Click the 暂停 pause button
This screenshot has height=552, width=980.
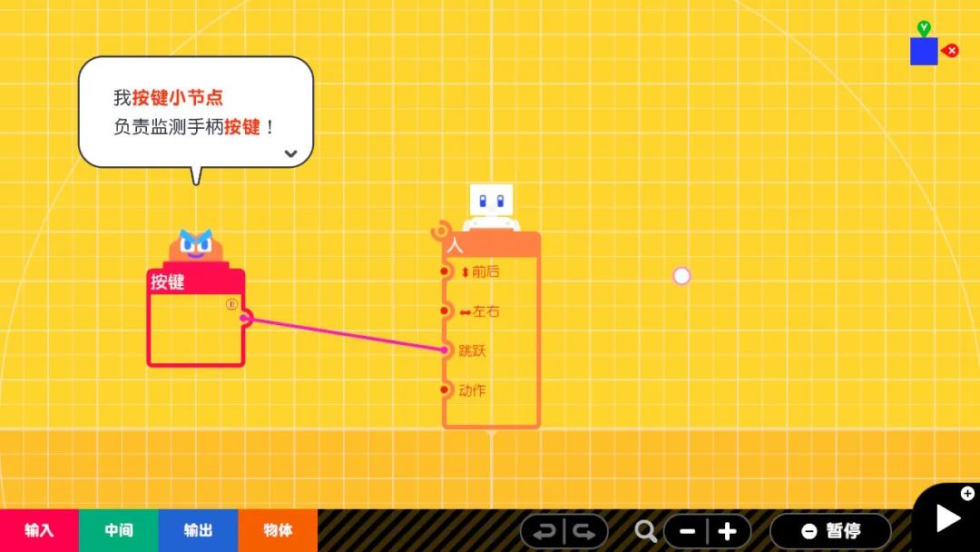click(x=830, y=531)
